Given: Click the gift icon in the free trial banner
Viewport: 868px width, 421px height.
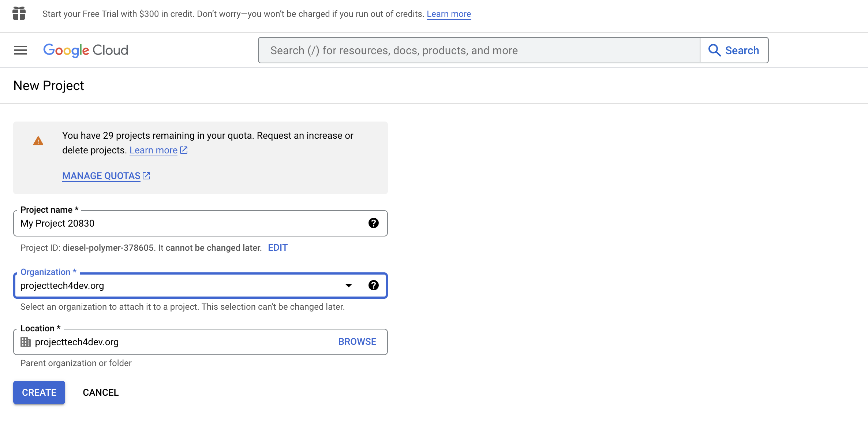Looking at the screenshot, I should [19, 14].
